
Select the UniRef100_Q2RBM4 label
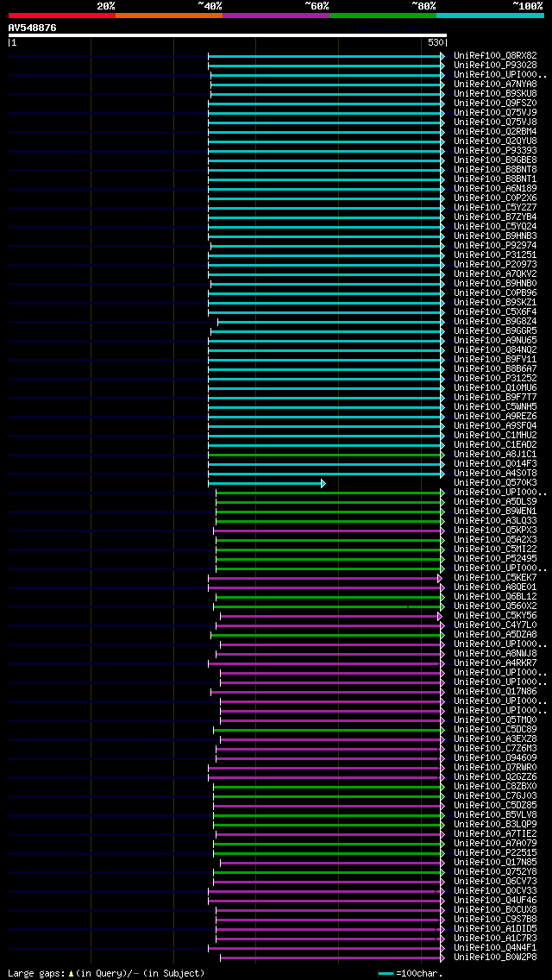(x=495, y=131)
